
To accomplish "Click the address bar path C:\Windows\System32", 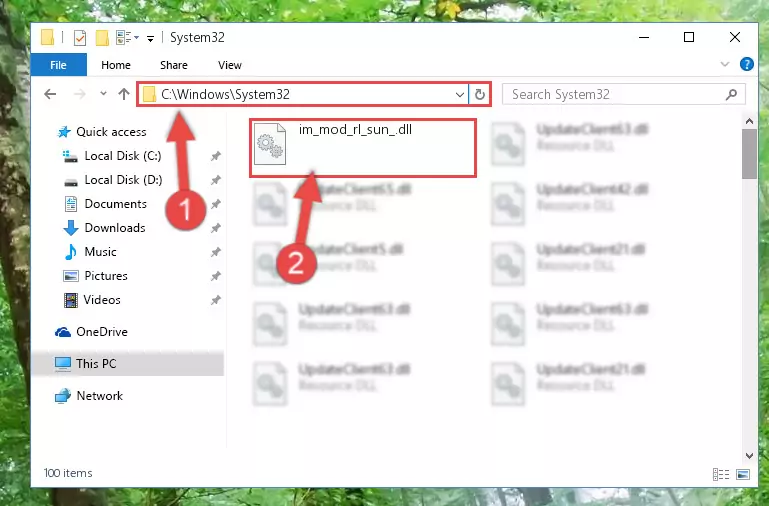I will (226, 94).
